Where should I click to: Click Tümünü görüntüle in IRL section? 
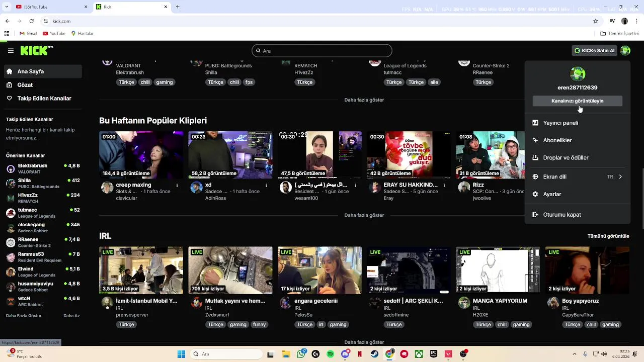coord(608,236)
